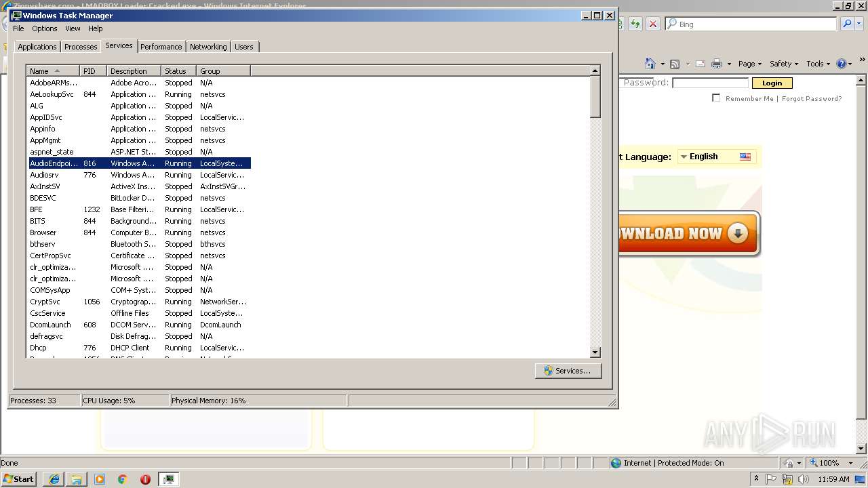Click the Action Center flag tray icon
Viewport: 868px width, 488px height.
coord(772,479)
